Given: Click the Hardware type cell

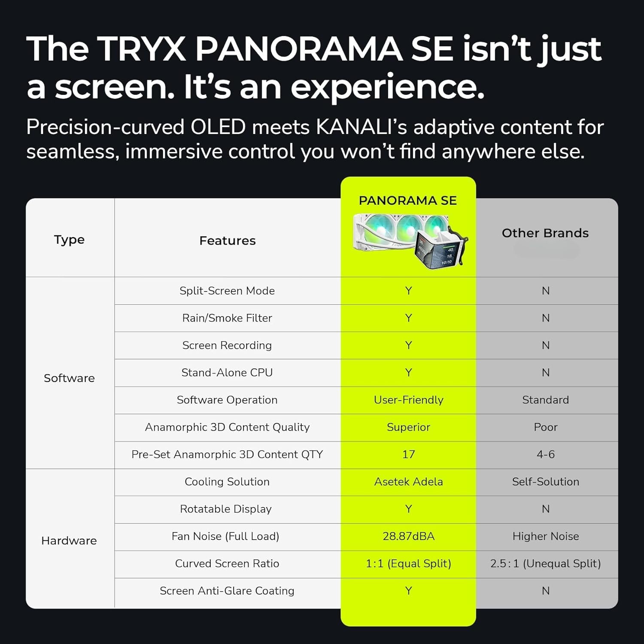Looking at the screenshot, I should [x=69, y=541].
